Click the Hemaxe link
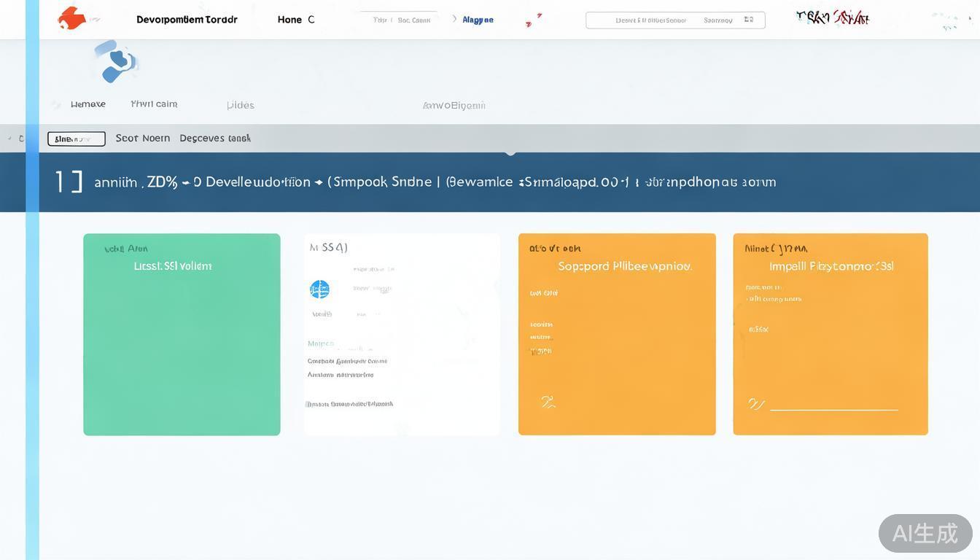The image size is (980, 560). click(87, 104)
